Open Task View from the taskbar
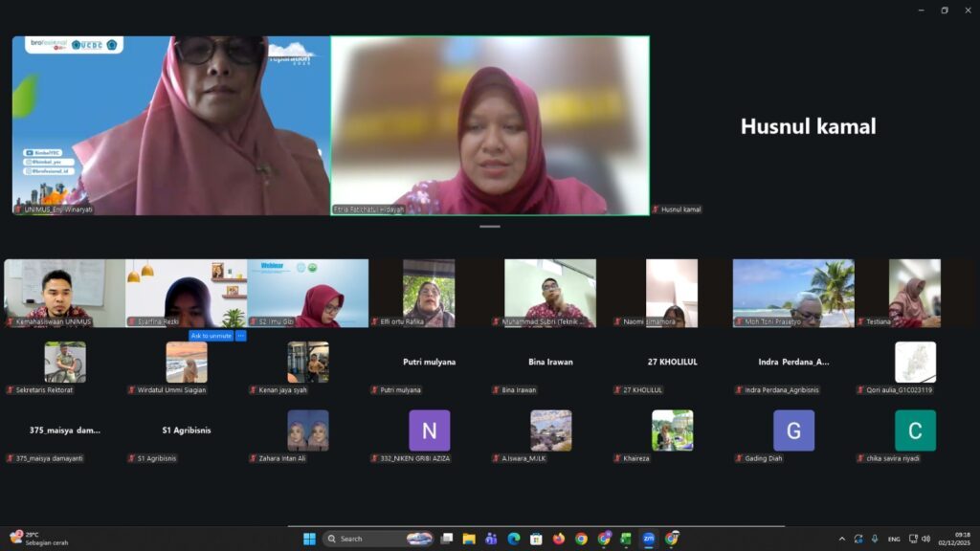 [x=446, y=539]
